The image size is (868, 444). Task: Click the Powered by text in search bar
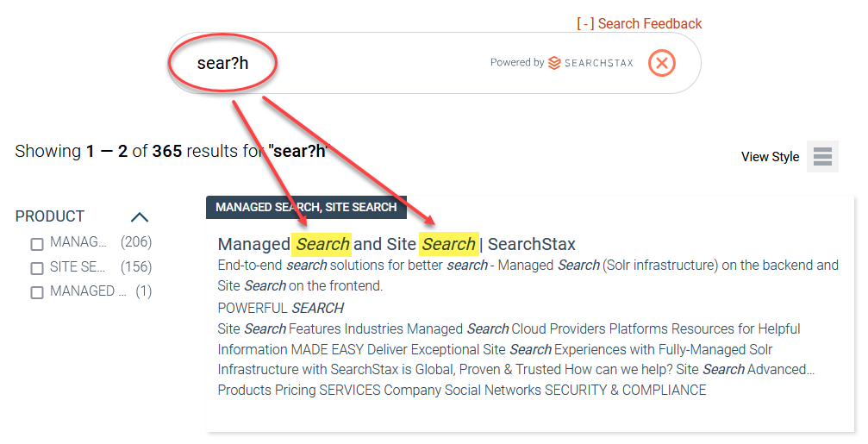tap(517, 63)
